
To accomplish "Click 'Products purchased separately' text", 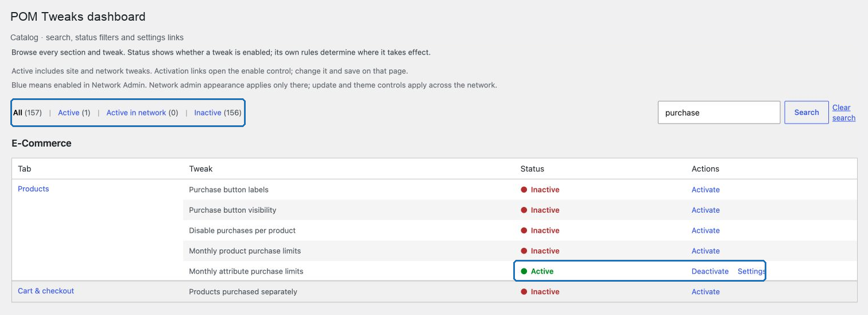I will click(x=243, y=292).
